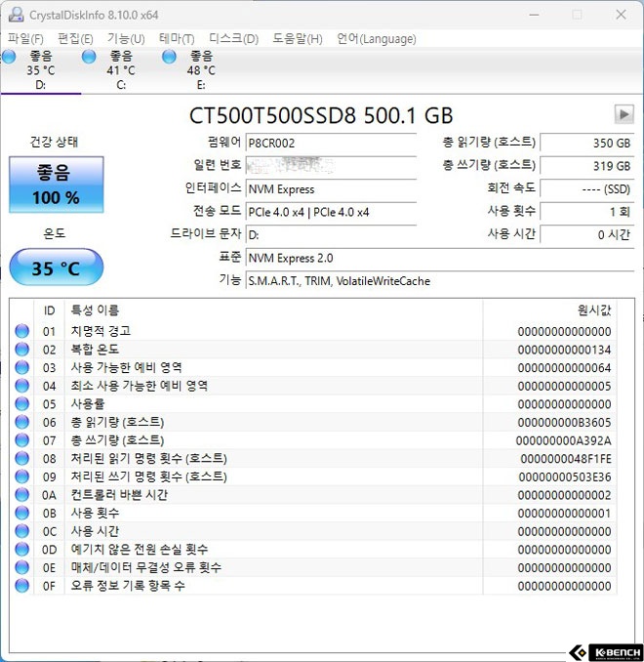This screenshot has width=644, height=662.
Task: Click the 좋음 100 % health status button
Action: pyautogui.click(x=57, y=185)
